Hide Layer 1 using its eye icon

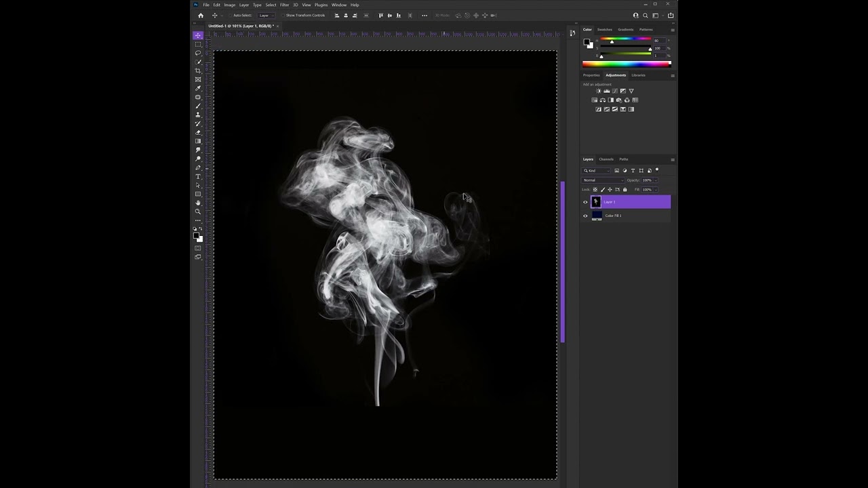coord(585,202)
